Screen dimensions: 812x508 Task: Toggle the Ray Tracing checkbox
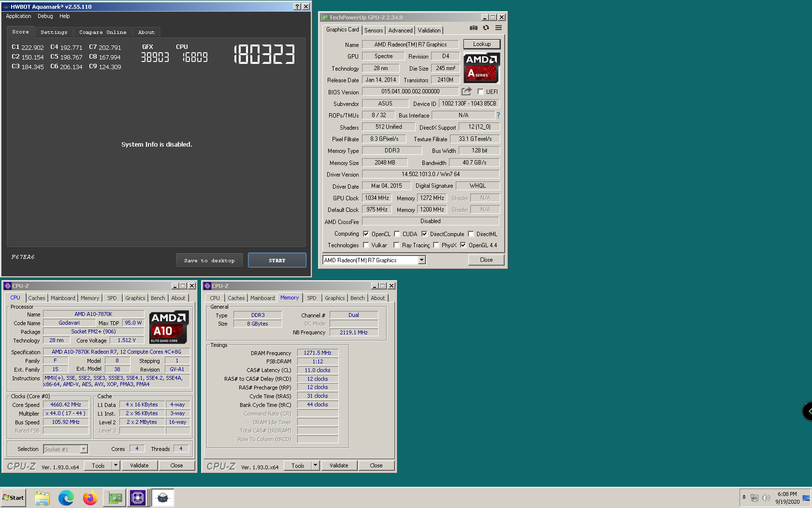point(396,245)
